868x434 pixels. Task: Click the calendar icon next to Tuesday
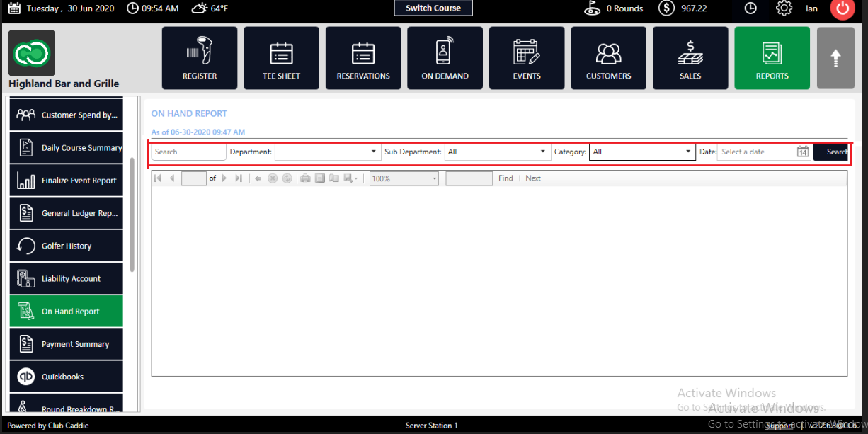tap(14, 8)
